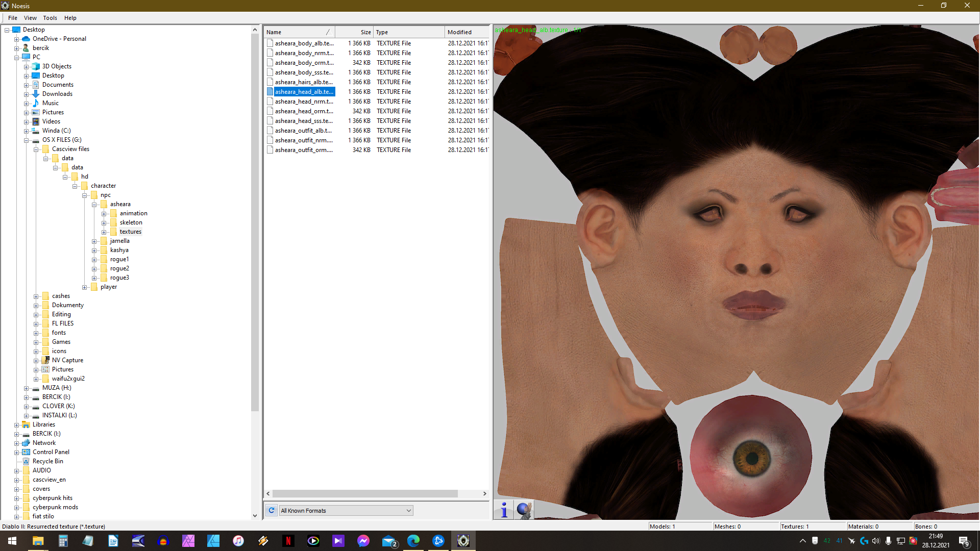Open the View menu
This screenshot has width=980, height=551.
(30, 18)
